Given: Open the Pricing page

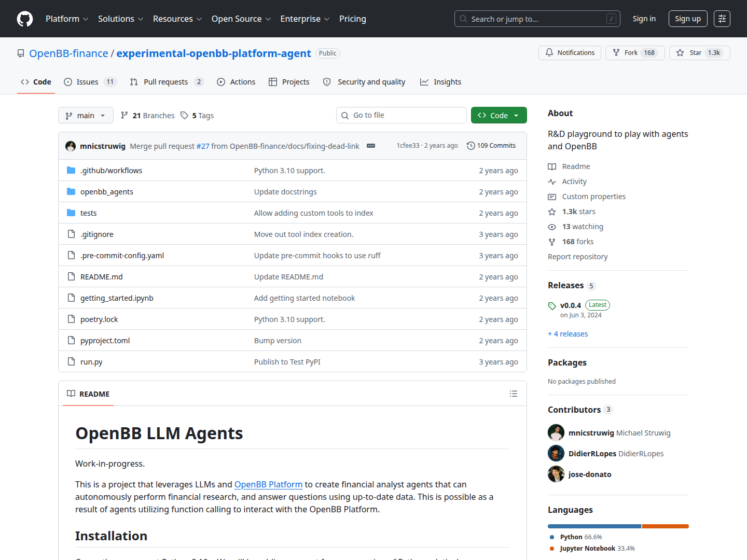Looking at the screenshot, I should pyautogui.click(x=353, y=19).
